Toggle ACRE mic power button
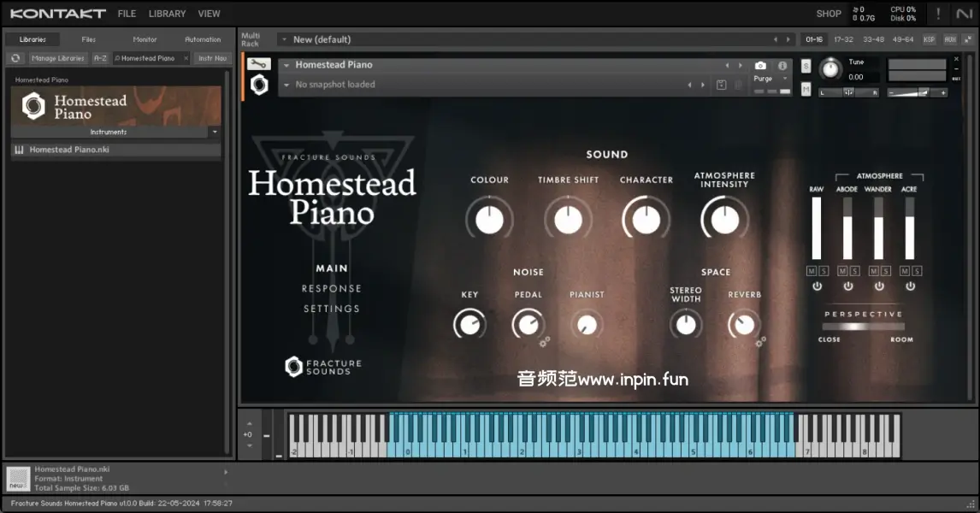 pyautogui.click(x=911, y=286)
